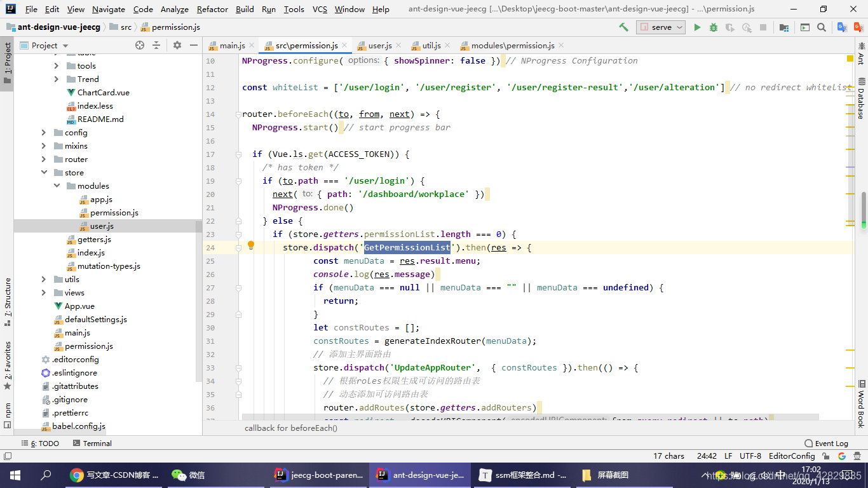Click the Profiler run icon with clock
Screen dimensions: 868x488
coord(747,27)
